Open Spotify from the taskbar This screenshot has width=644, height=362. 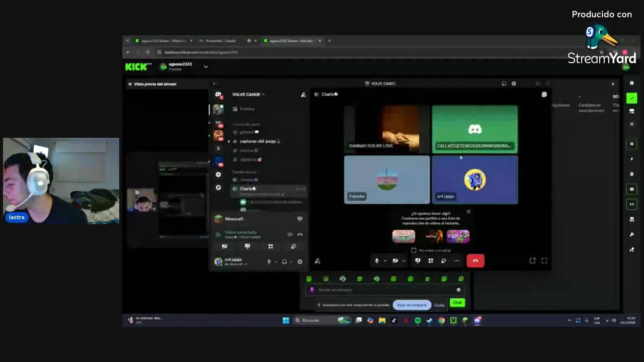(x=418, y=320)
